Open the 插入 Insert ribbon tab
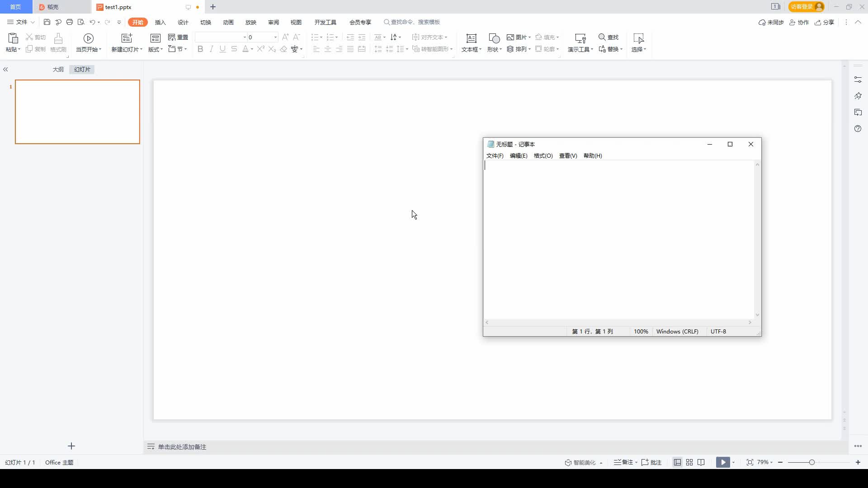Viewport: 868px width, 488px height. click(160, 22)
